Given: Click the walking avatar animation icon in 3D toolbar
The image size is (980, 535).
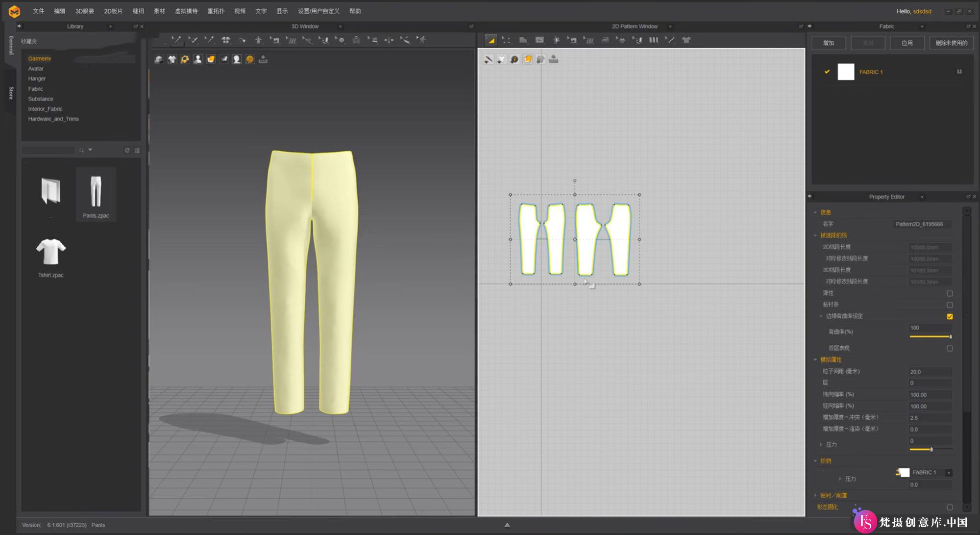Looking at the screenshot, I should coord(421,40).
